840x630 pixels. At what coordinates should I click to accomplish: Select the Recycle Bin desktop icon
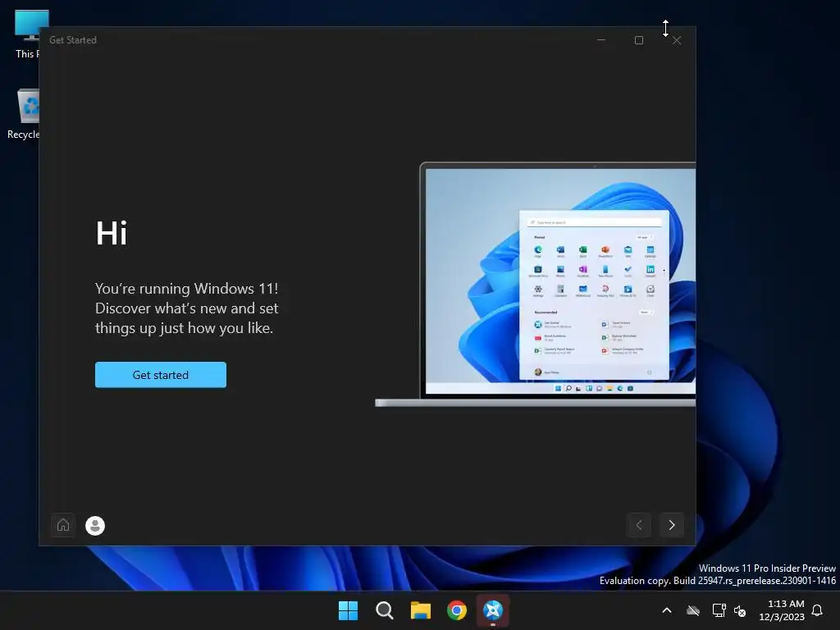[x=24, y=114]
